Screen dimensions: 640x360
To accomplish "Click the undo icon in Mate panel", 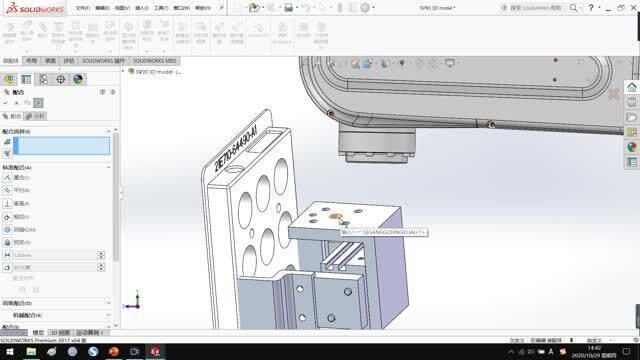I will click(27, 103).
